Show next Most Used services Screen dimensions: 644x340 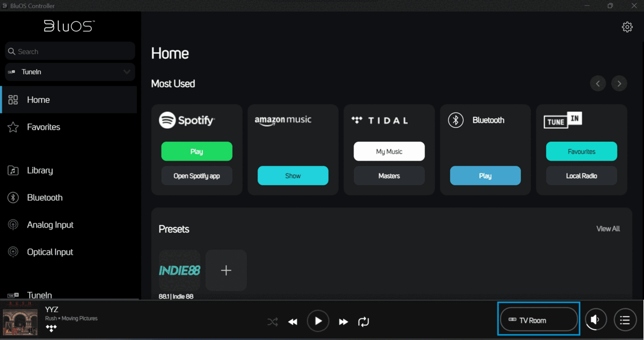[x=619, y=84]
